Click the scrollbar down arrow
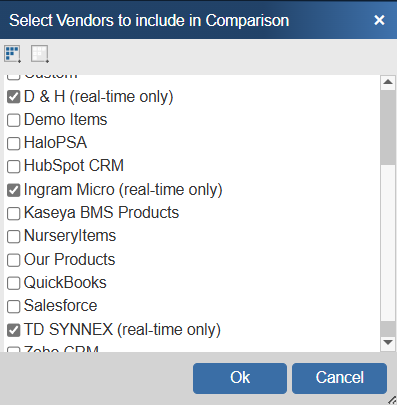The width and height of the screenshot is (397, 405). click(x=388, y=342)
